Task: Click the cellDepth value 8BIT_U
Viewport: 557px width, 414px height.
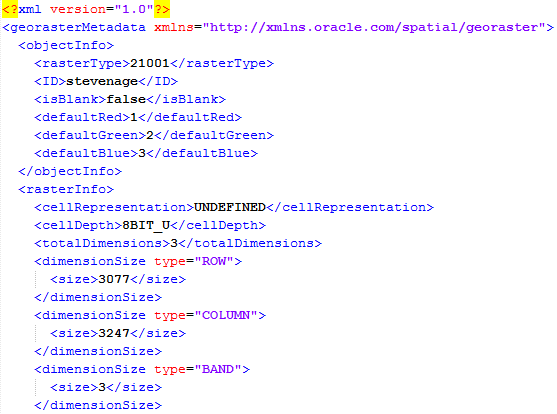Action: [x=146, y=225]
